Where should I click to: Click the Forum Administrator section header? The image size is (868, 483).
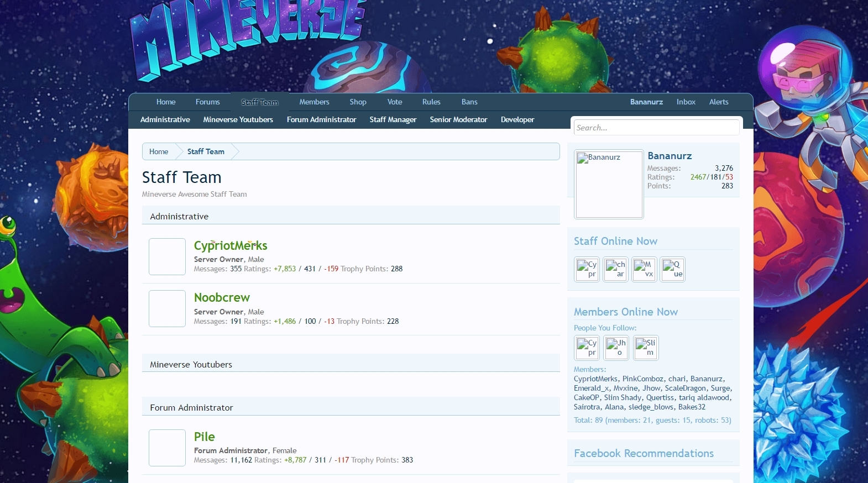[351, 407]
